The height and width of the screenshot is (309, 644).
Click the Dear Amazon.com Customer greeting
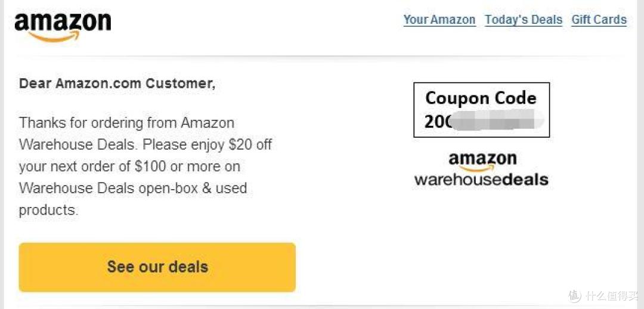pos(117,84)
